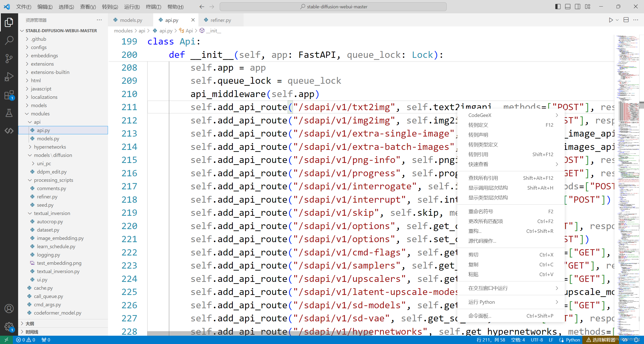Collapse the textual_inversion folder

click(x=52, y=213)
